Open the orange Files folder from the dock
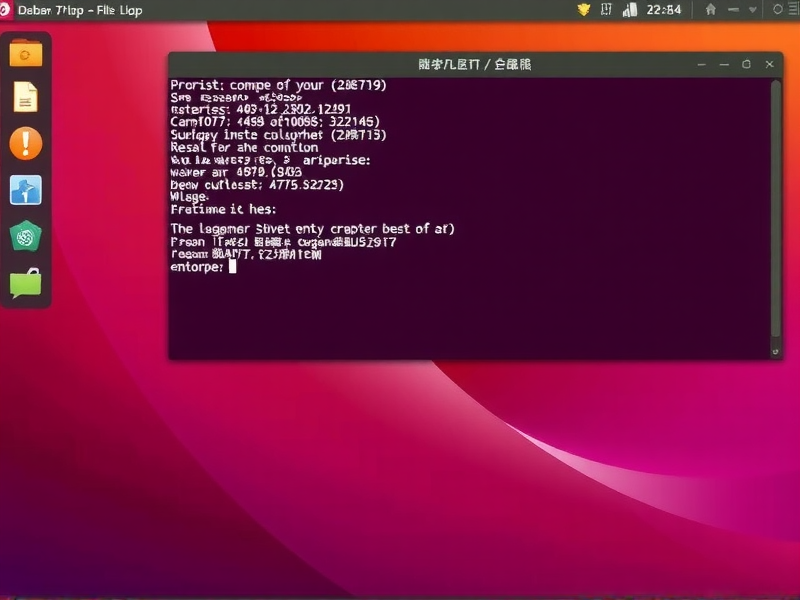Screen dimensions: 800x600 pos(25,52)
